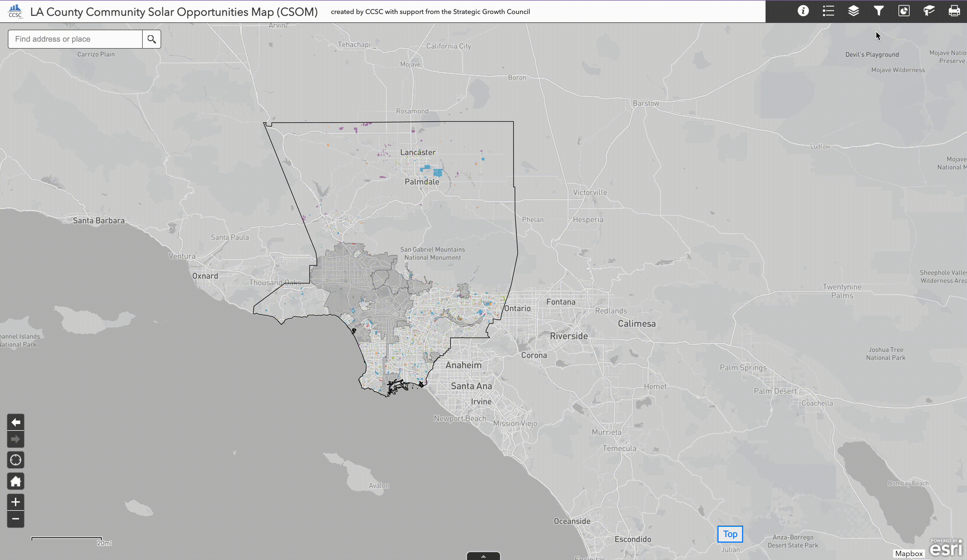Open the pie chart infographic widget

coord(904,11)
